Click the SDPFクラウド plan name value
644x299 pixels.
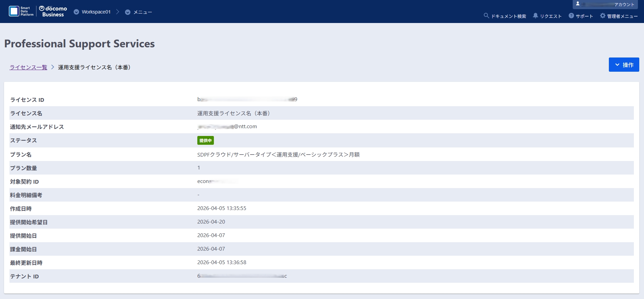(x=278, y=155)
